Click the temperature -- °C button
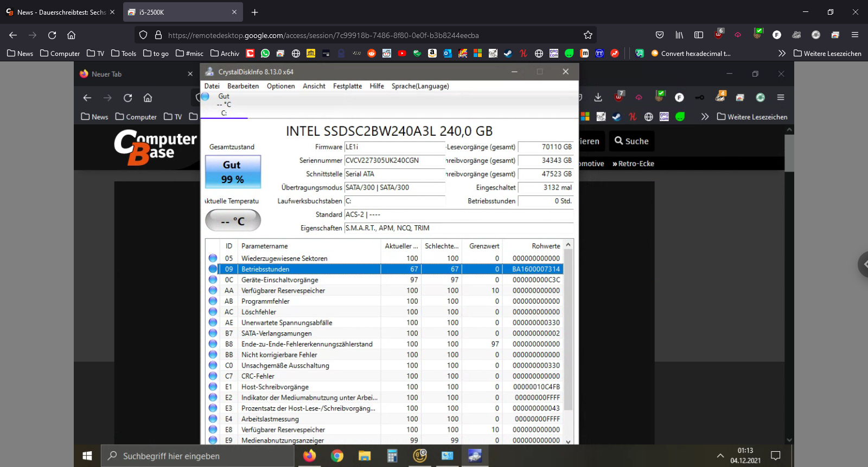Image resolution: width=868 pixels, height=467 pixels. pyautogui.click(x=233, y=220)
